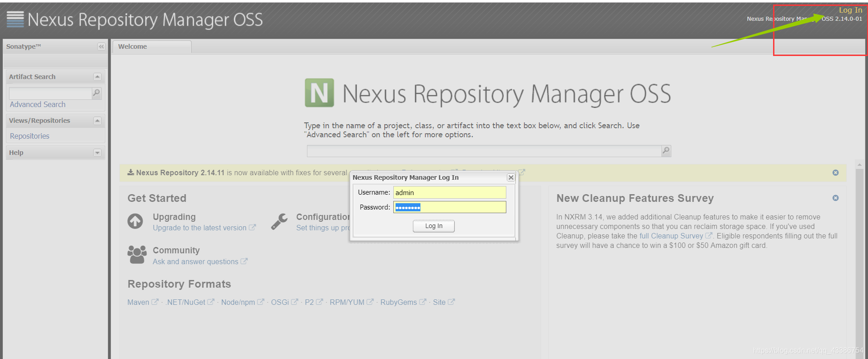Open Advanced Search link
868x359 pixels.
click(x=38, y=104)
